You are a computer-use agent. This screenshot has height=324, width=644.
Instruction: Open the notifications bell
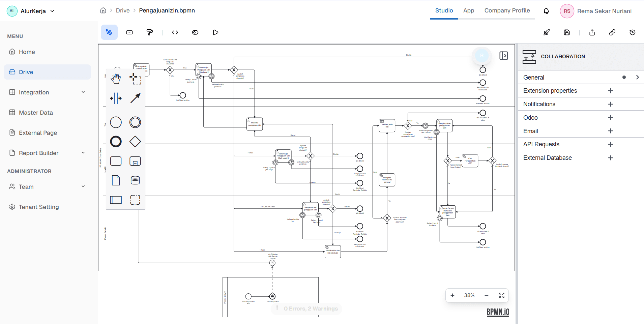pyautogui.click(x=546, y=11)
